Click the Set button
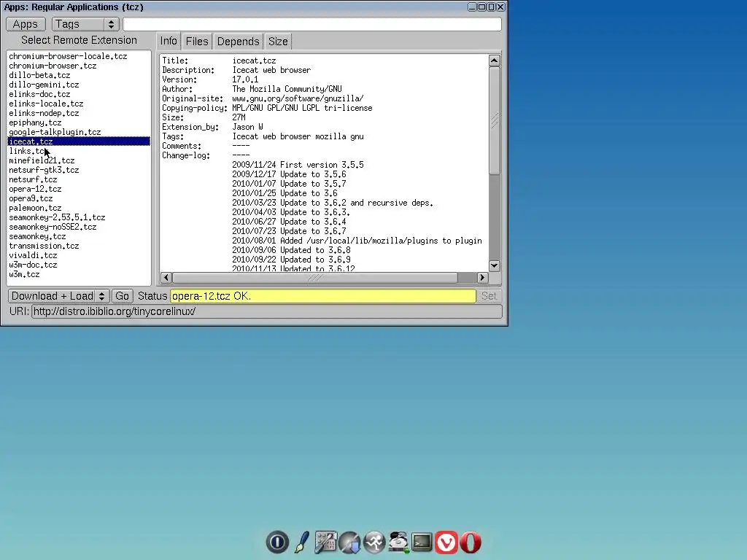Viewport: 747px width, 560px height. 489,296
